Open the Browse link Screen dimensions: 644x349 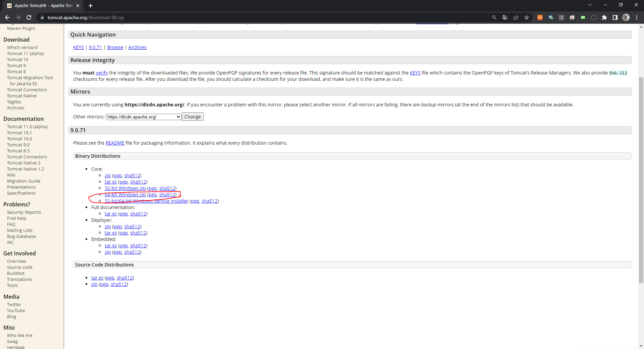115,47
